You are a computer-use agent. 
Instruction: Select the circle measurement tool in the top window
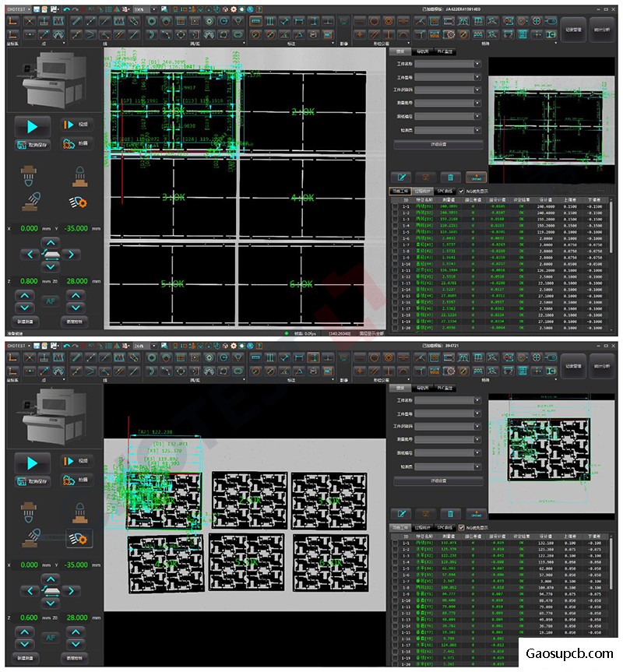pyautogui.click(x=152, y=21)
